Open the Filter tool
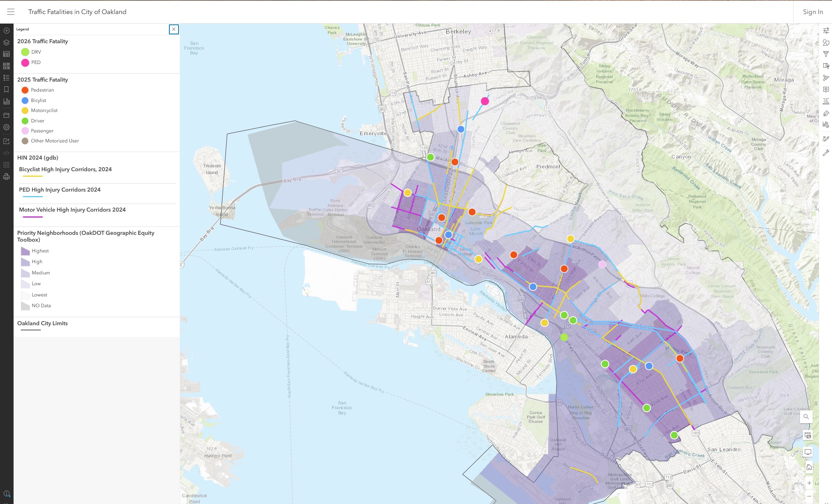The height and width of the screenshot is (504, 832). point(826,54)
